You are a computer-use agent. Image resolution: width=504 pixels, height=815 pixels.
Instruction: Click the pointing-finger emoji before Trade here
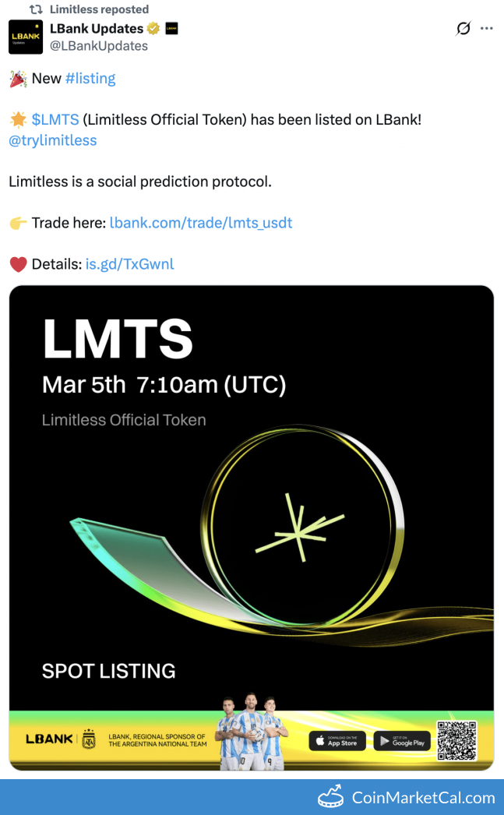17,223
